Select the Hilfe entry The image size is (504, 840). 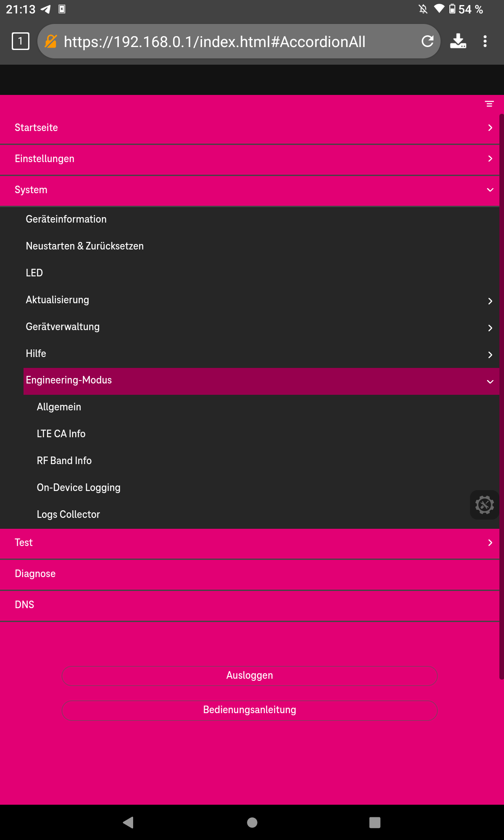tap(261, 354)
